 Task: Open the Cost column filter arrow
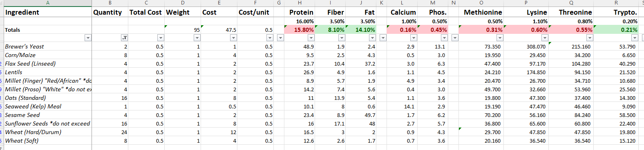pos(233,38)
